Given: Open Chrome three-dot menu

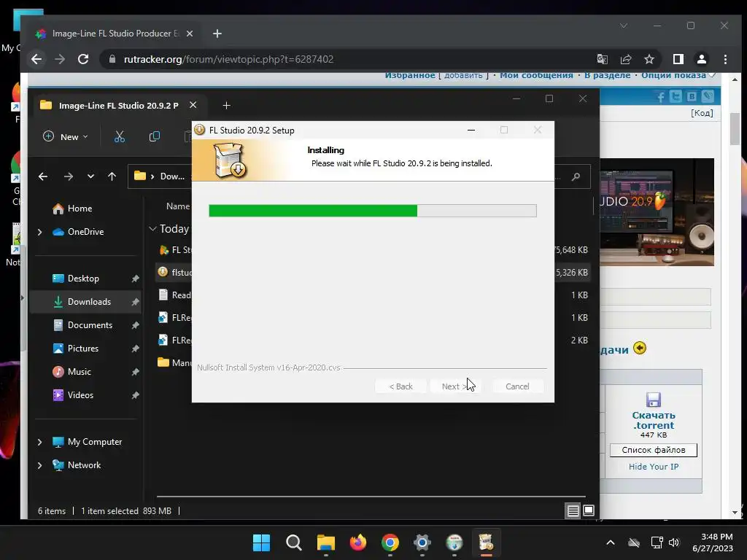Looking at the screenshot, I should point(725,59).
